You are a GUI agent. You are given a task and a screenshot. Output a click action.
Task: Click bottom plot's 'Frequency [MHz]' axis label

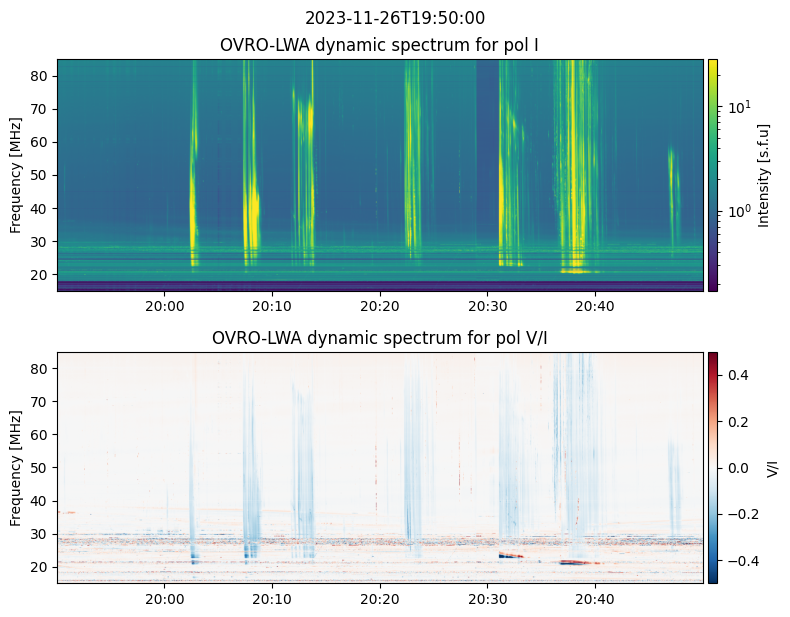click(16, 468)
